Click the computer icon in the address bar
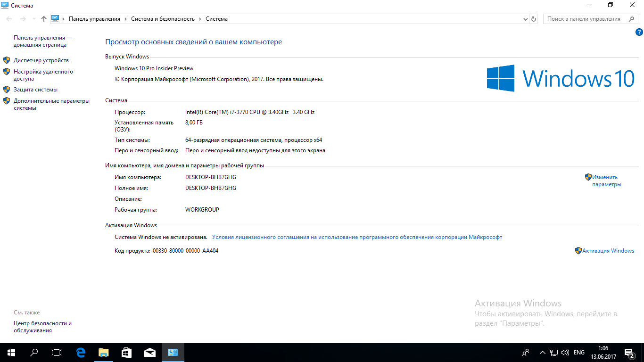The image size is (644, 362). (x=55, y=19)
